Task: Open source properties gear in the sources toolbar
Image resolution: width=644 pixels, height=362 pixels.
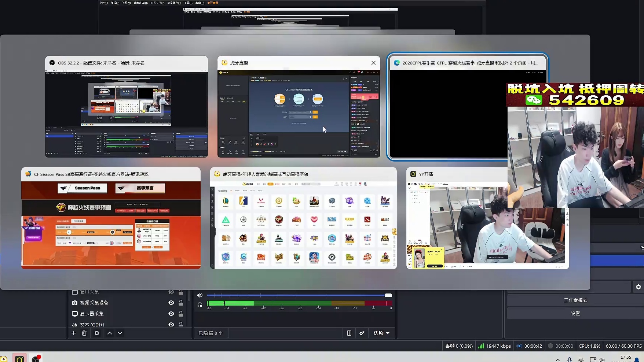Action: tap(97, 333)
